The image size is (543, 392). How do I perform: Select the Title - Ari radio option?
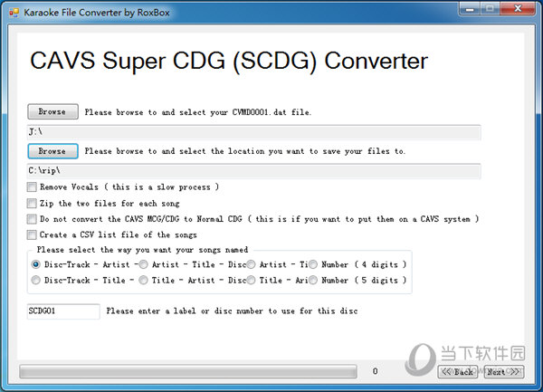[251, 280]
